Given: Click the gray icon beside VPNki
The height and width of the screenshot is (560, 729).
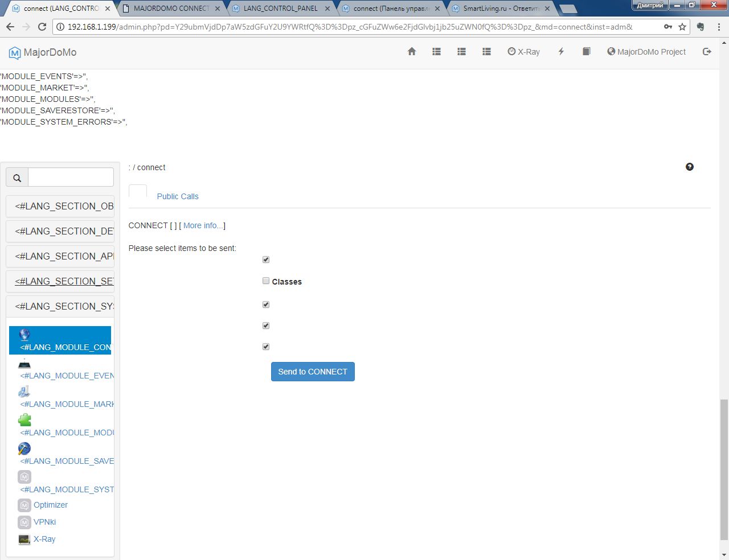Looking at the screenshot, I should pos(24,522).
